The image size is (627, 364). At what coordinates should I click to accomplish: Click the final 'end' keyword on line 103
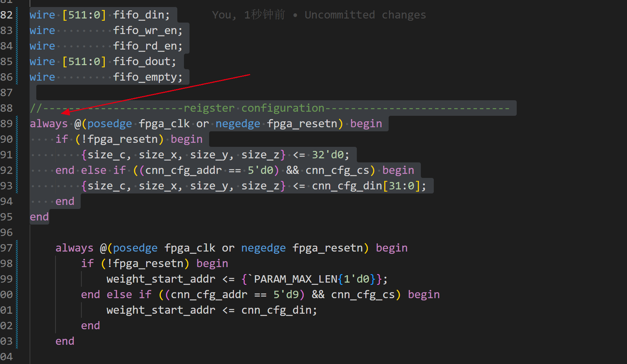pyautogui.click(x=65, y=341)
